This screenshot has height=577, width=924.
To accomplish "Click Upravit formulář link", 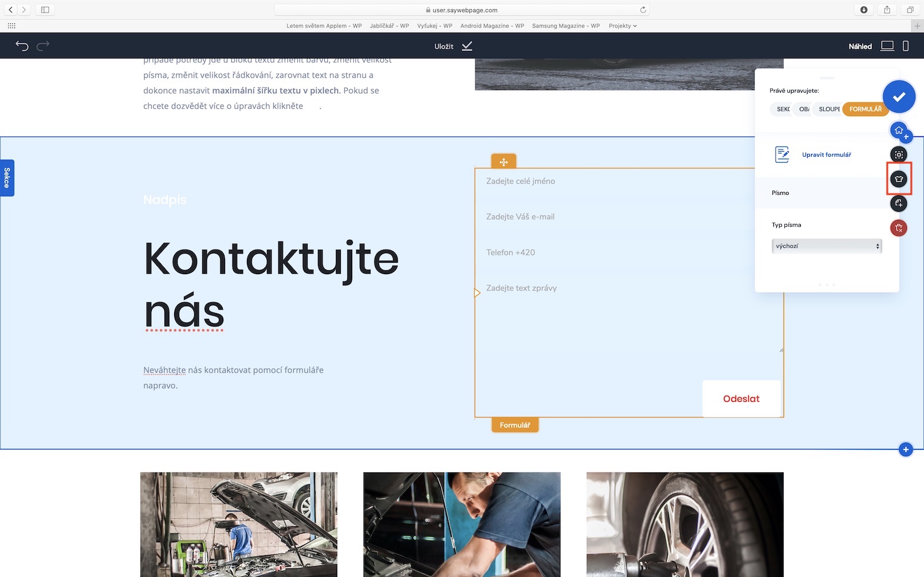I will pos(827,155).
